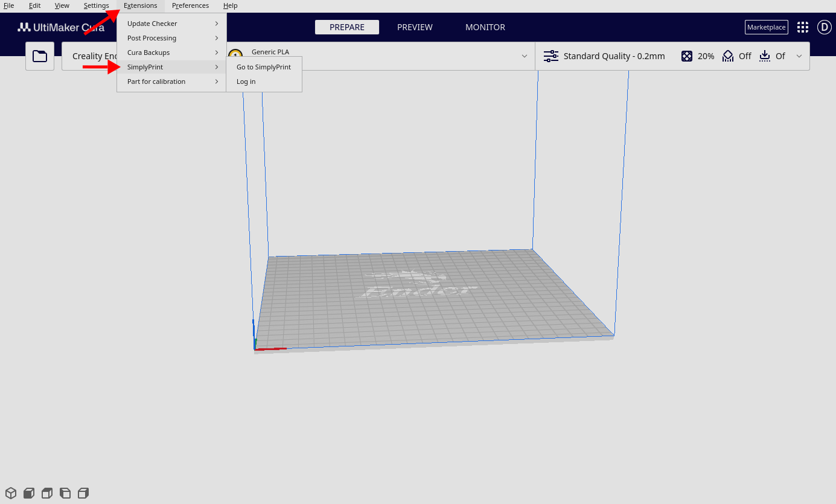Select Post Processing menu entry
This screenshot has width=836, height=504.
(x=171, y=38)
